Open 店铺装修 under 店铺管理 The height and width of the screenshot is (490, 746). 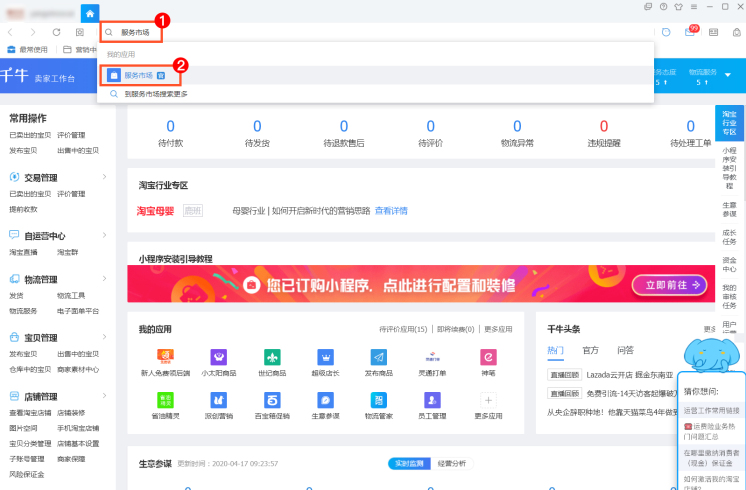(71, 413)
